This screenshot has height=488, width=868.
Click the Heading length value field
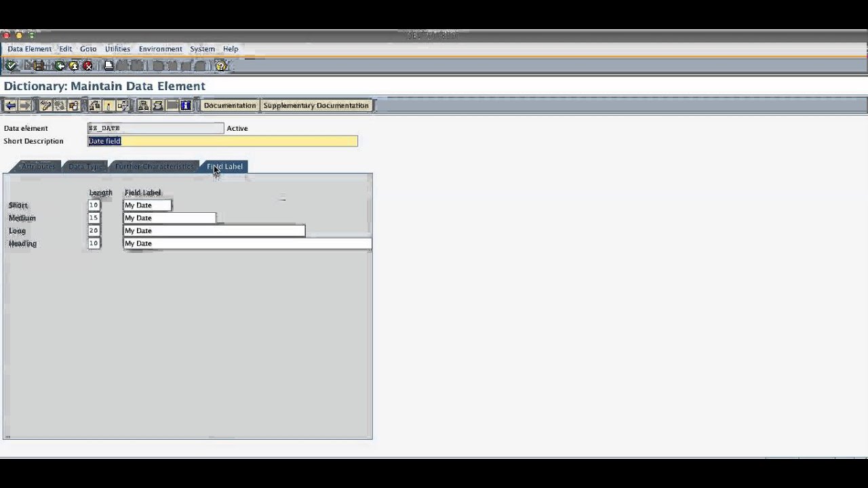click(94, 243)
